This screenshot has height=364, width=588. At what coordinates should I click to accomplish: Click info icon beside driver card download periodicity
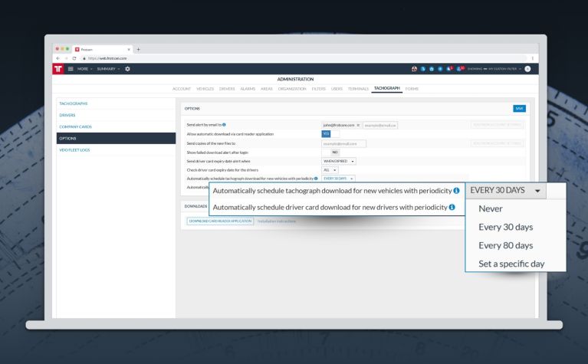click(x=453, y=208)
